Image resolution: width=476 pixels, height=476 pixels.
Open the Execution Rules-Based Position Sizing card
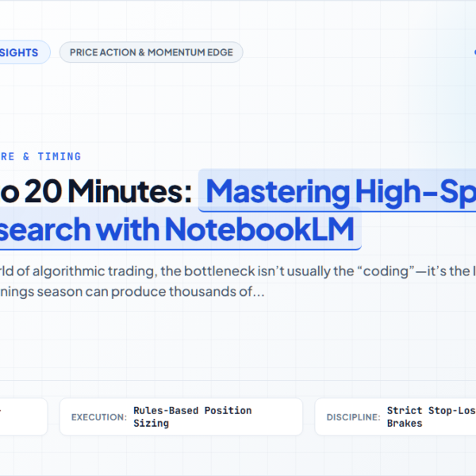click(x=181, y=416)
